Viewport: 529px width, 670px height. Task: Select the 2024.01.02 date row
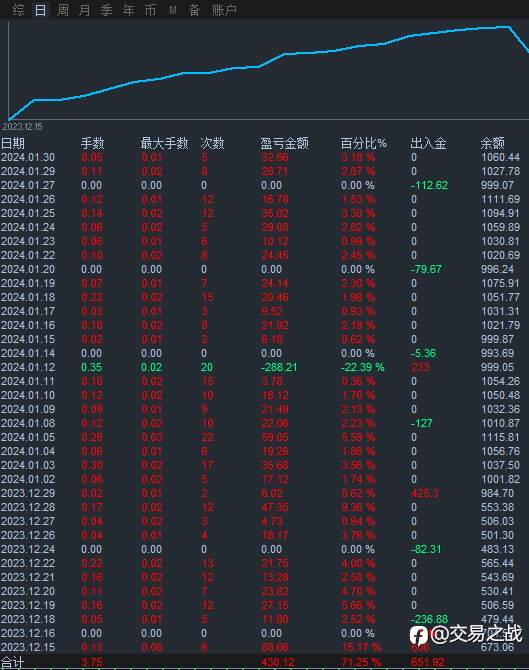pyautogui.click(x=28, y=479)
